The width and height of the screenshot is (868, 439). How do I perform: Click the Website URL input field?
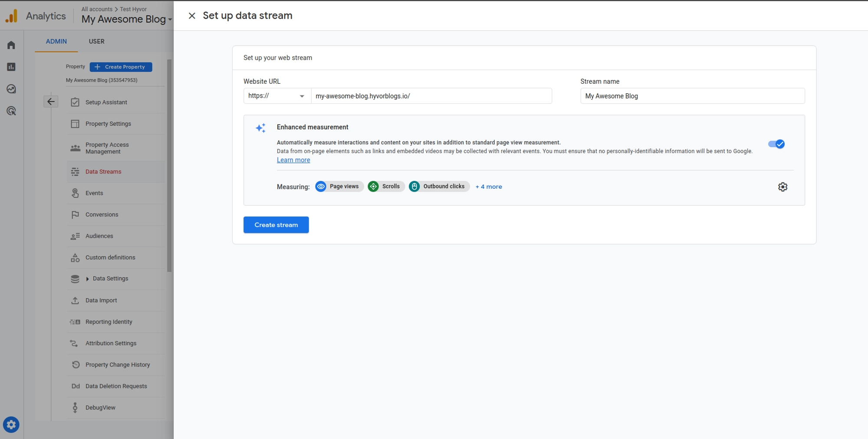431,96
